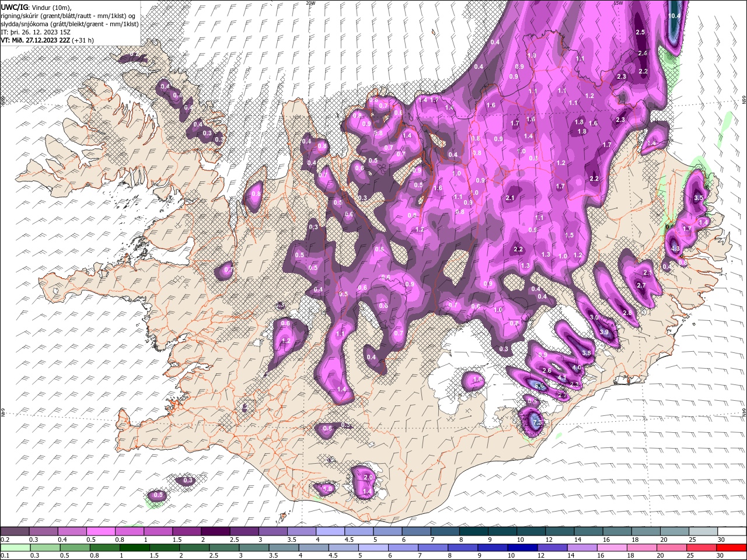Select the grey 20 swatch, top legend row
The width and height of the screenshot is (747, 560).
click(675, 531)
